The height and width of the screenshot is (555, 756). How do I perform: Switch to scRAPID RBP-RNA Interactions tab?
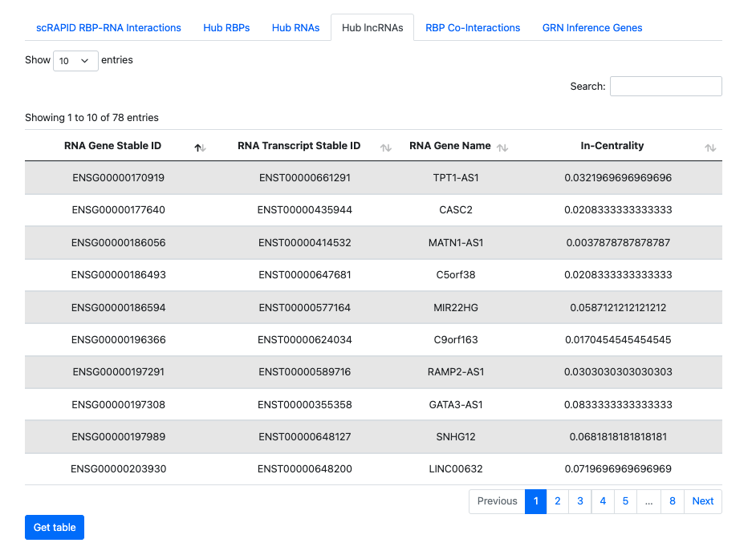[108, 28]
